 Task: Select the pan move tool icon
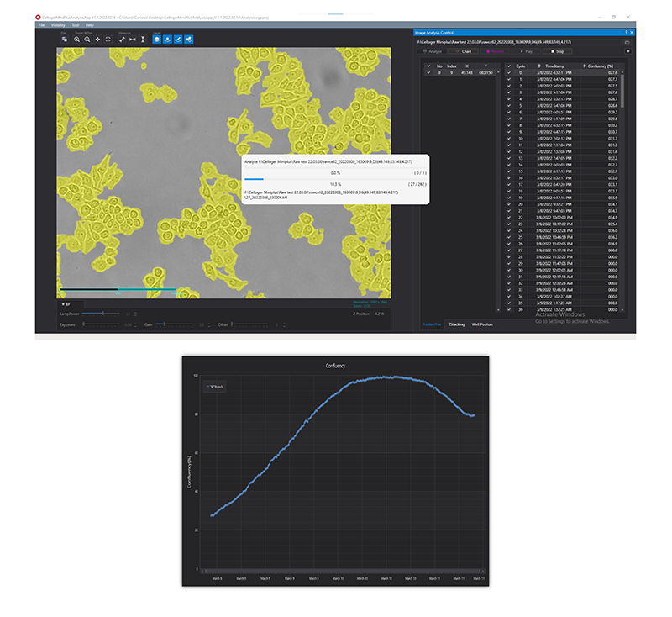97,40
